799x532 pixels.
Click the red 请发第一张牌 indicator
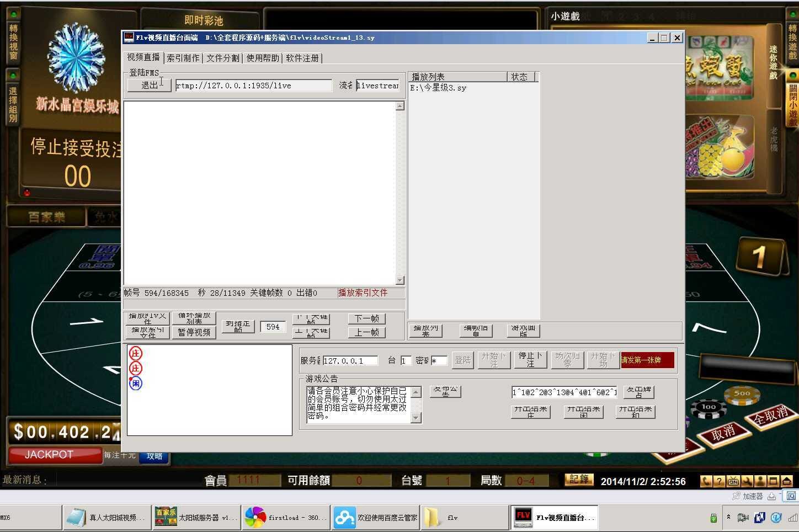(x=648, y=360)
